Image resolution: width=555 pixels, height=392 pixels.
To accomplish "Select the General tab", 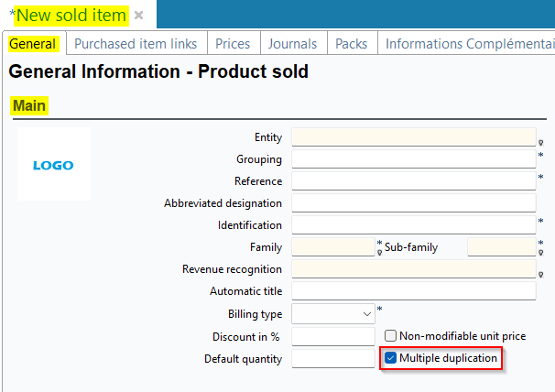I will click(33, 44).
